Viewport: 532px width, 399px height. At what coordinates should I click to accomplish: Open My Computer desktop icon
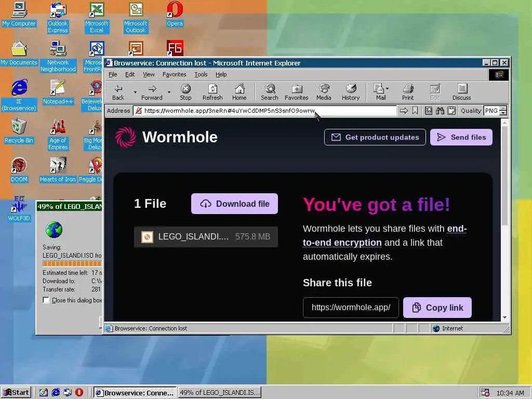click(x=19, y=14)
